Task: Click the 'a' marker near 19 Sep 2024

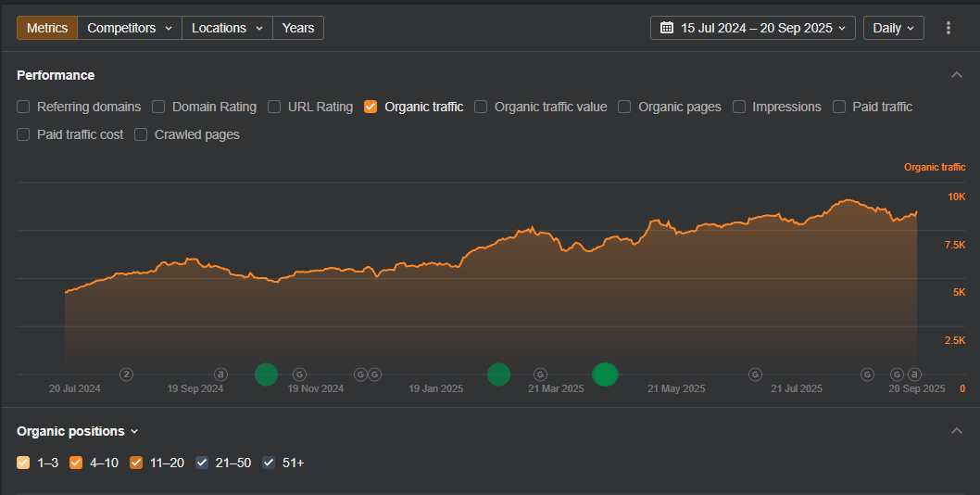Action: [220, 374]
